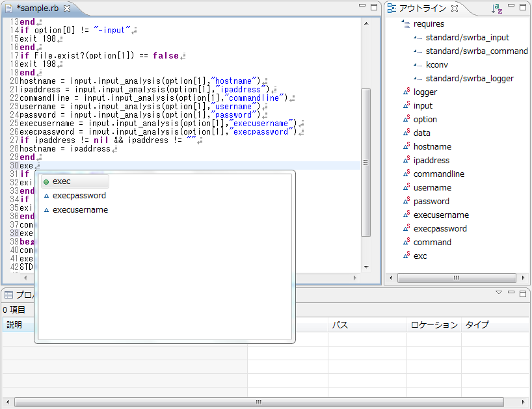Click ロケーション column header
This screenshot has width=532, height=409.
(x=434, y=324)
